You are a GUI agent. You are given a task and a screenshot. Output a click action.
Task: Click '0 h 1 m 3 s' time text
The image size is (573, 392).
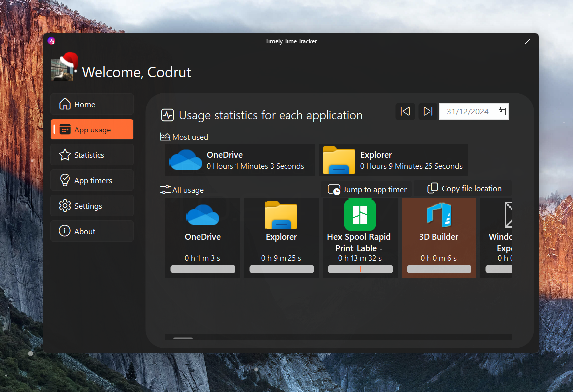click(202, 258)
